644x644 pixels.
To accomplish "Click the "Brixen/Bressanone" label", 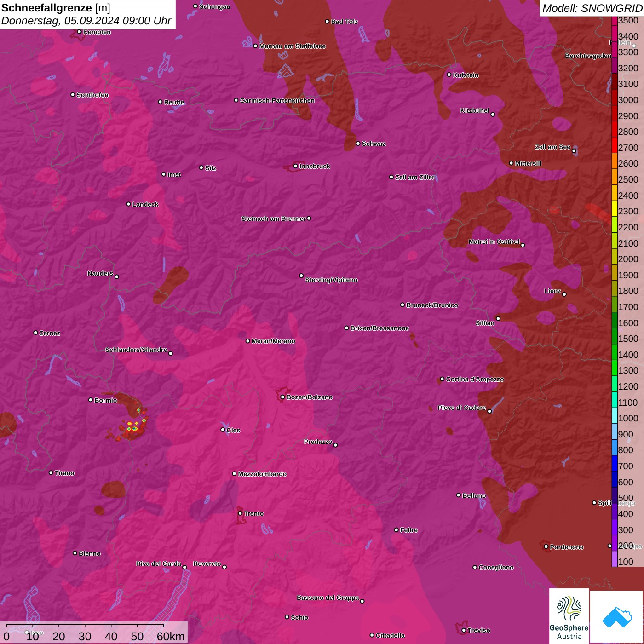I will (379, 328).
